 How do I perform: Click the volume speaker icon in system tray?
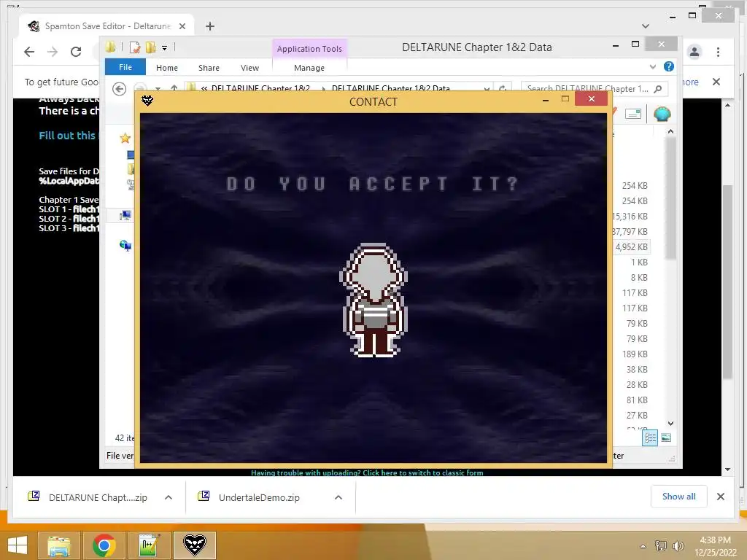click(678, 545)
